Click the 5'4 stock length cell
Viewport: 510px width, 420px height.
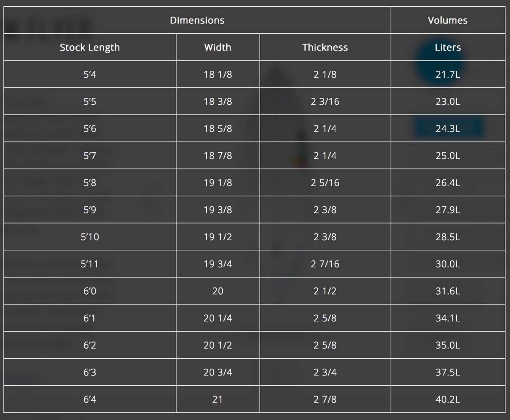pyautogui.click(x=90, y=74)
